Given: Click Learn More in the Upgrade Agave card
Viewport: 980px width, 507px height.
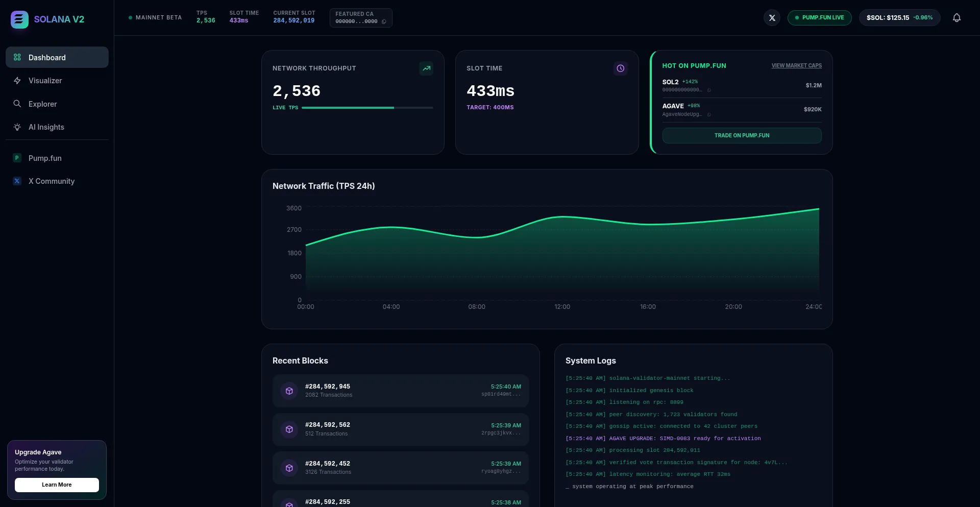Looking at the screenshot, I should [x=57, y=485].
